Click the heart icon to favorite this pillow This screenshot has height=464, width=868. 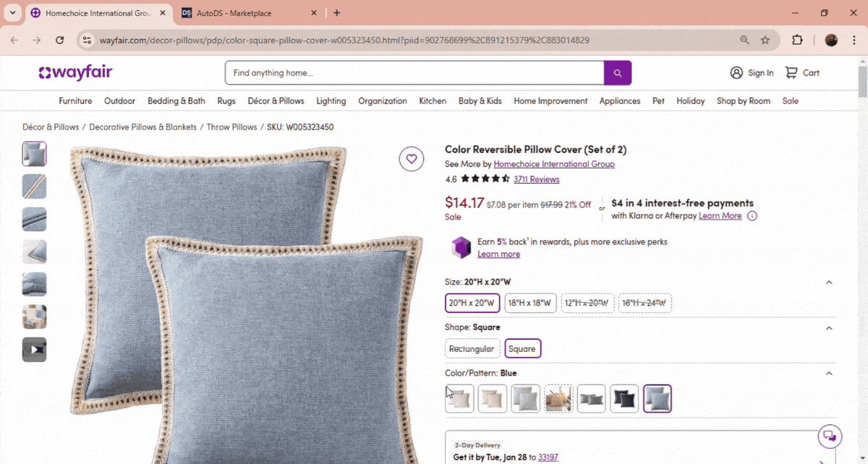pyautogui.click(x=412, y=159)
